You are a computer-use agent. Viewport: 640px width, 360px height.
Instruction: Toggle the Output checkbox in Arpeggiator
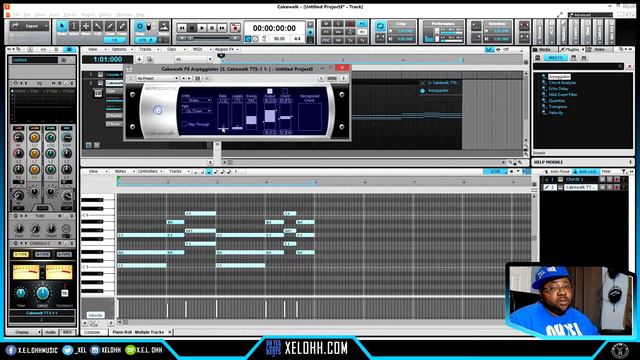click(269, 91)
